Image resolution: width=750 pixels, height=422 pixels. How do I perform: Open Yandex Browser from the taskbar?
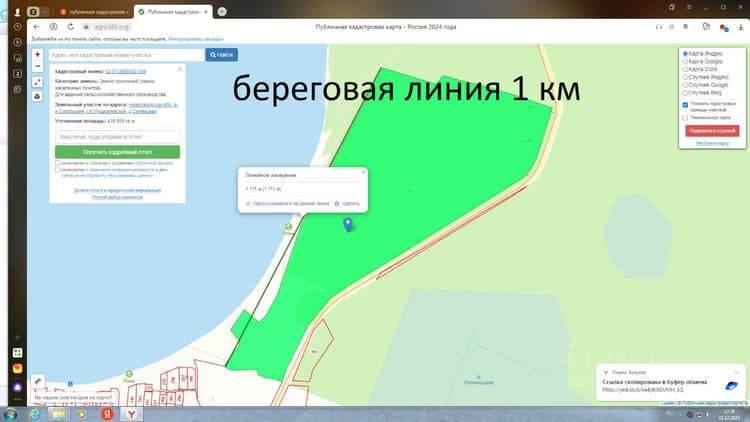pyautogui.click(x=131, y=414)
